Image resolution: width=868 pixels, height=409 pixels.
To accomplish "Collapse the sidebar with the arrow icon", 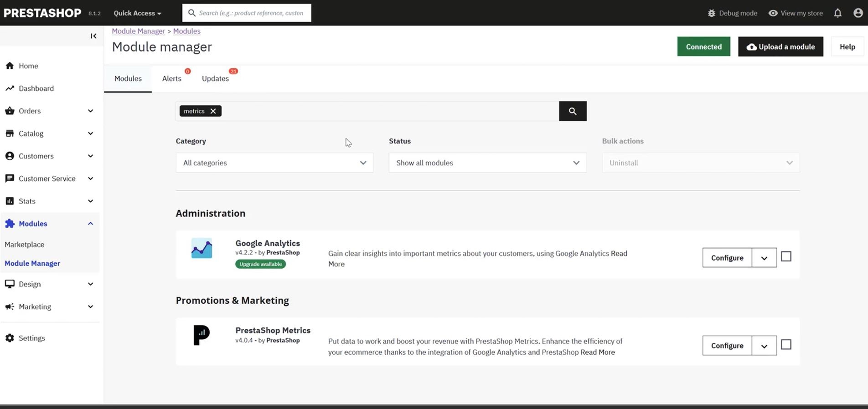I will [93, 36].
